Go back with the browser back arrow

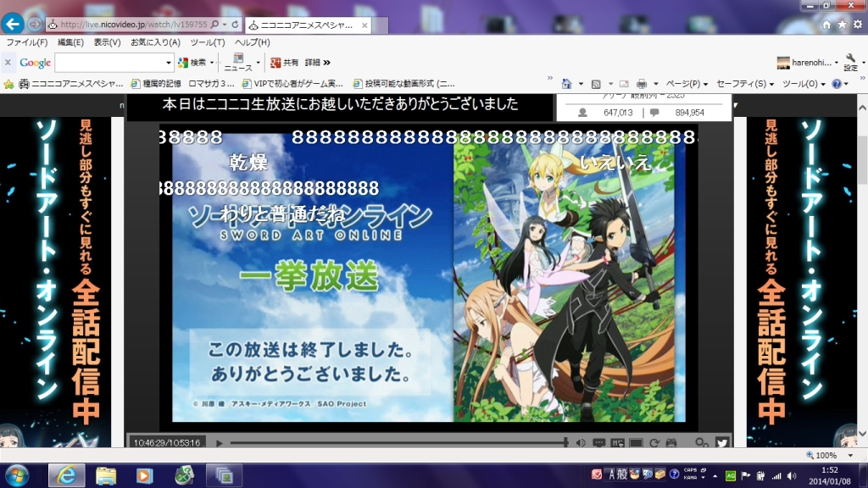(x=13, y=24)
